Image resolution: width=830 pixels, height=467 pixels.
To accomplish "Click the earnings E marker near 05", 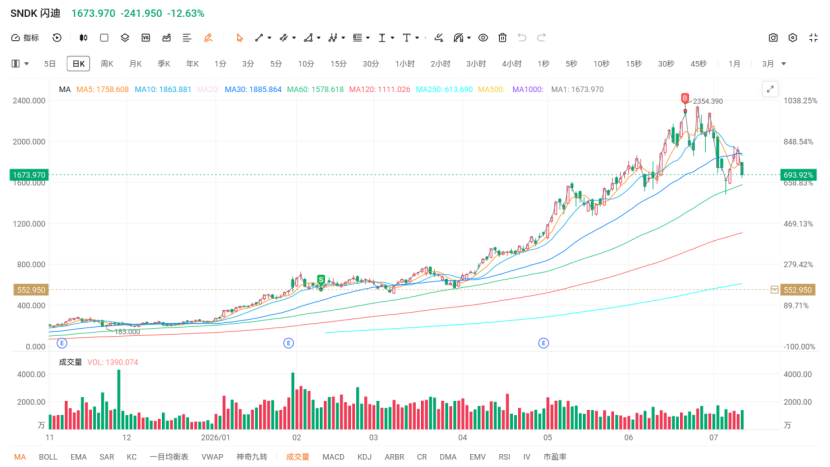I will coord(544,343).
